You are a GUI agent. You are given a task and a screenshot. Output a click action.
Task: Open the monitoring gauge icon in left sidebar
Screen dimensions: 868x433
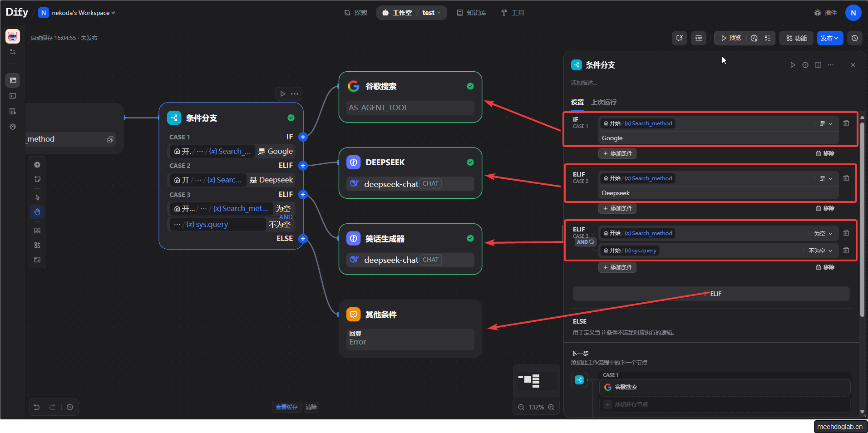(x=13, y=127)
